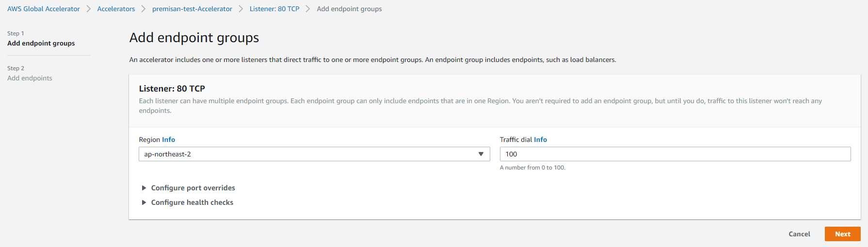The image size is (868, 247).
Task: Open premisan-test-Accelerator breadcrumb link
Action: [192, 9]
